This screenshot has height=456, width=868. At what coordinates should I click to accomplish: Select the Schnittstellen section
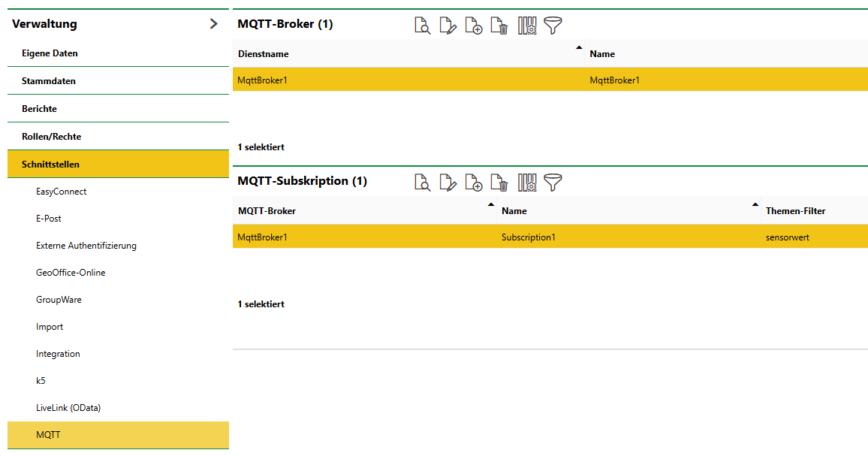(x=118, y=164)
